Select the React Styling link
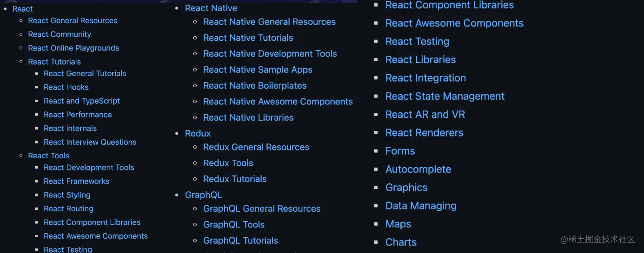This screenshot has height=253, width=644. (67, 195)
